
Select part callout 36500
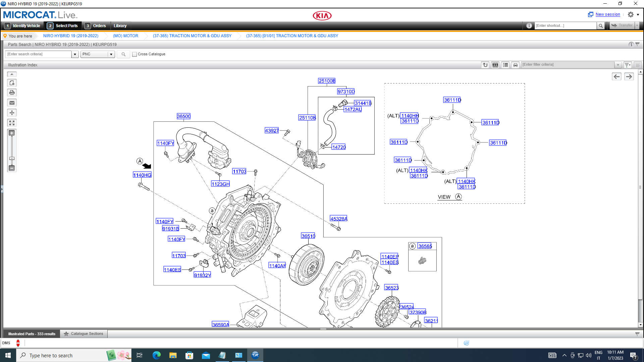pyautogui.click(x=183, y=116)
